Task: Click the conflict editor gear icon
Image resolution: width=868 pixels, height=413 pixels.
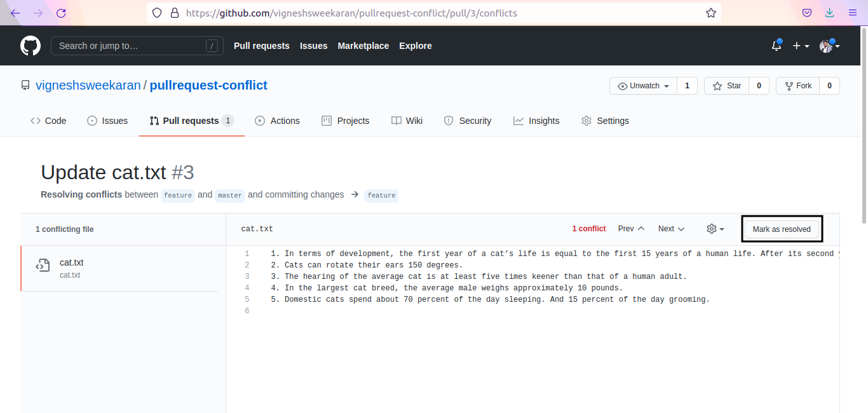Action: 712,228
